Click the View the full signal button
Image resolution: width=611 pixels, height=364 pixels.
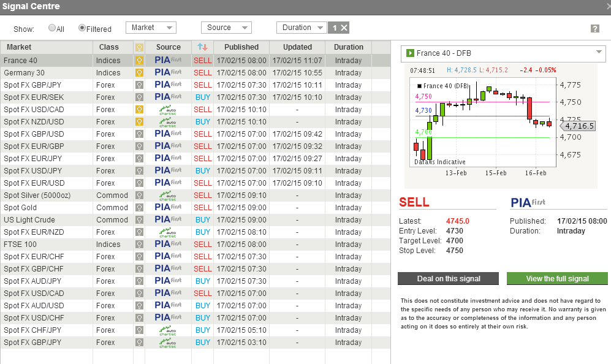(x=557, y=279)
